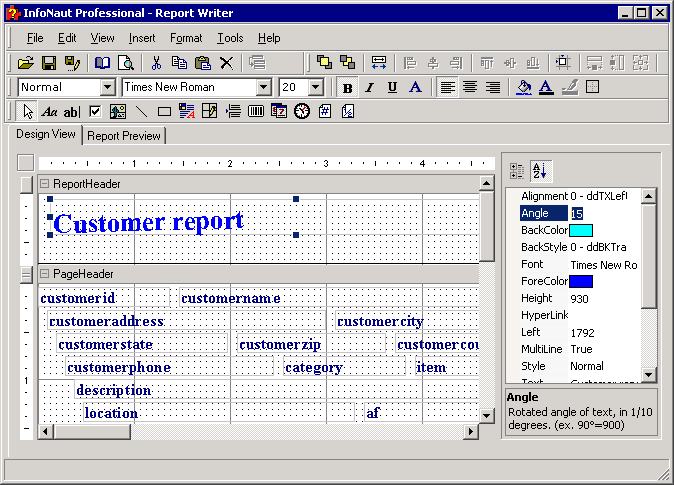Copy the selected control using copy icon

[179, 63]
